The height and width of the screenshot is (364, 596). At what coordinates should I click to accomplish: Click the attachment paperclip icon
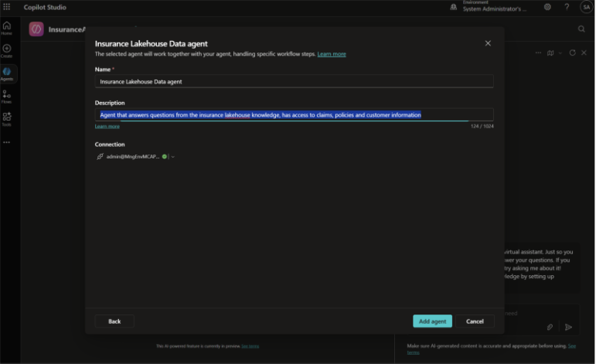(x=550, y=327)
